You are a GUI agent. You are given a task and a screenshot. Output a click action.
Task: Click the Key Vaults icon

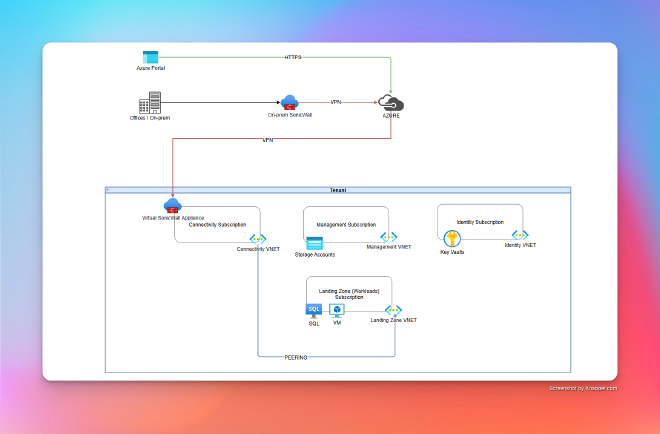[452, 239]
